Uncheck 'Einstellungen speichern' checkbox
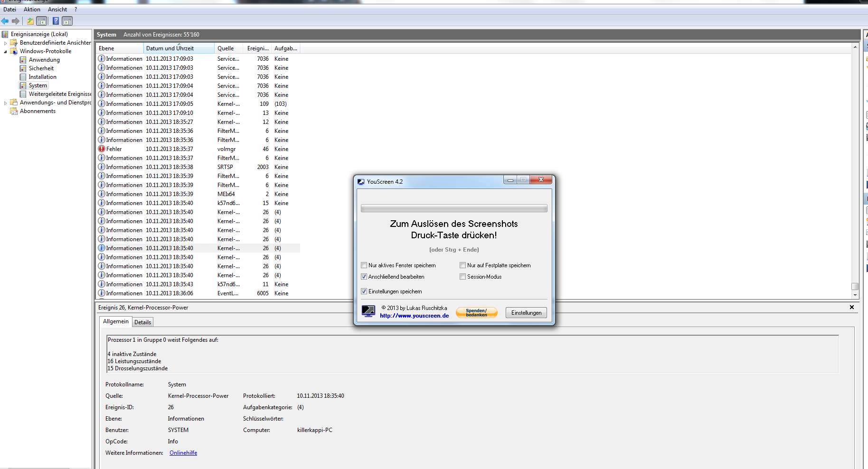868x469 pixels. click(x=364, y=291)
